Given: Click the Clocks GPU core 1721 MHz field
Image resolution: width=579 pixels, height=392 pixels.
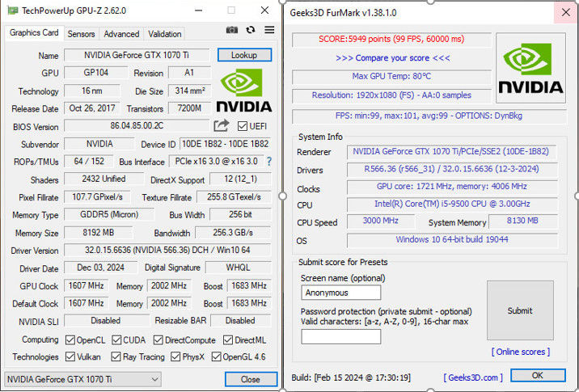Looking at the screenshot, I should pyautogui.click(x=451, y=187).
